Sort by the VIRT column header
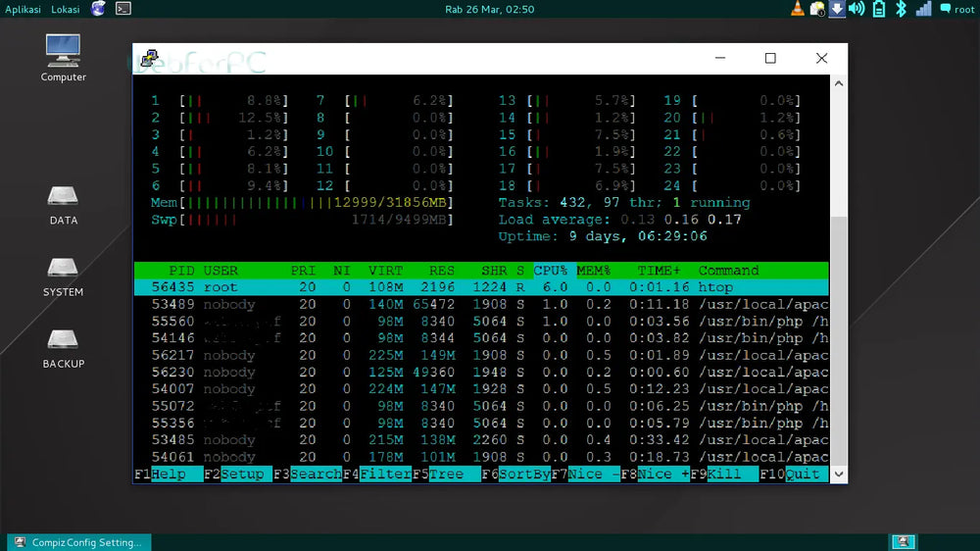 (x=385, y=271)
